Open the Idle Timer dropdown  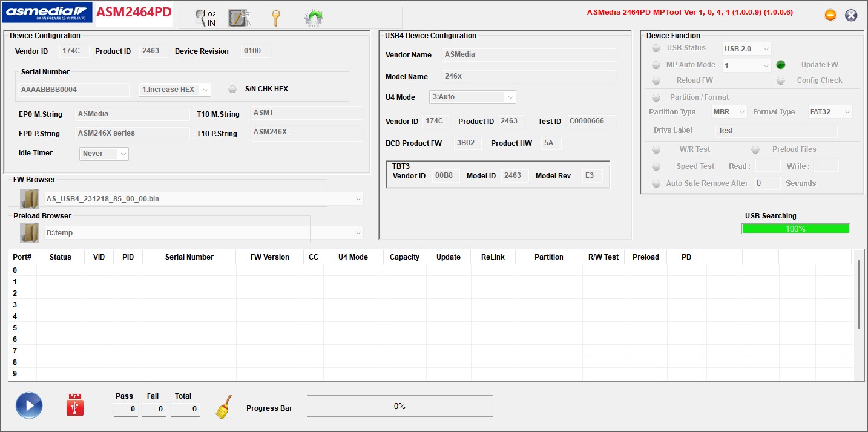click(x=104, y=154)
